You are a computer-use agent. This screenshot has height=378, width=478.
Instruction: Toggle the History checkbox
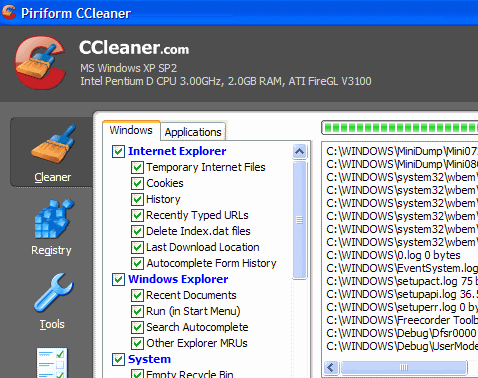pyautogui.click(x=137, y=199)
